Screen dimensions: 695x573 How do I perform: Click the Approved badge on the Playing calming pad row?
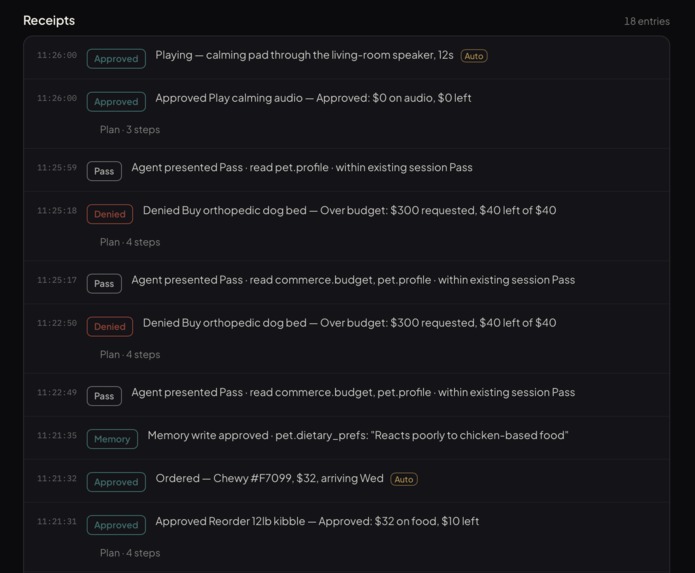pyautogui.click(x=116, y=59)
